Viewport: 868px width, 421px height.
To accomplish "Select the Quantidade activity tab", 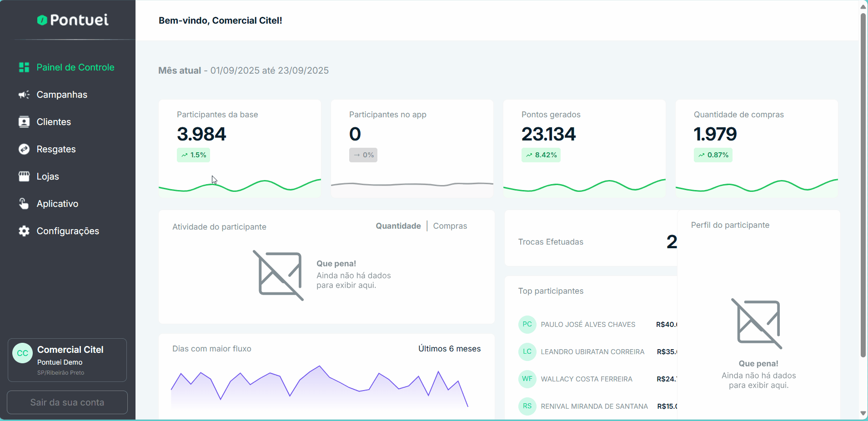I will (398, 226).
